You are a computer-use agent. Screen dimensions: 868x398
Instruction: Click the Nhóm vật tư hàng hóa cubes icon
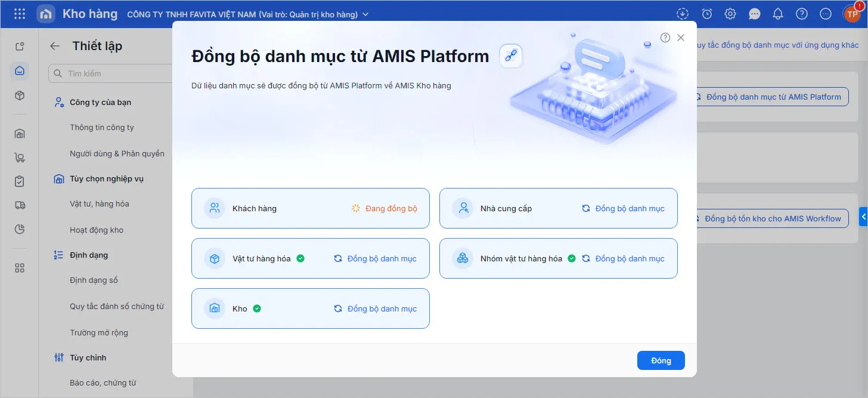pos(463,258)
